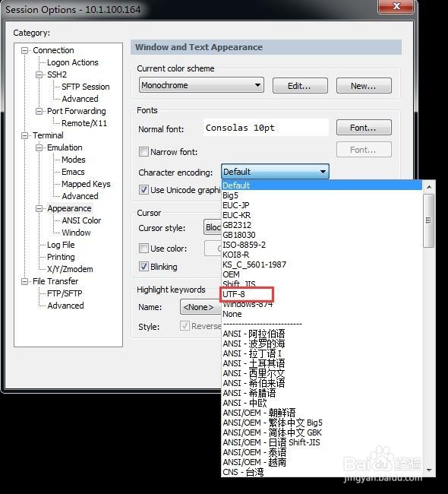Image resolution: width=448 pixels, height=494 pixels.
Task: Select Printing category
Action: coord(61,257)
